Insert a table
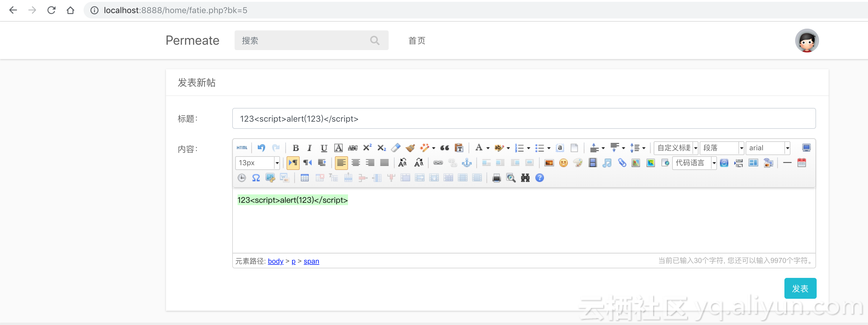Screen dimensions: 868x325 (x=304, y=178)
